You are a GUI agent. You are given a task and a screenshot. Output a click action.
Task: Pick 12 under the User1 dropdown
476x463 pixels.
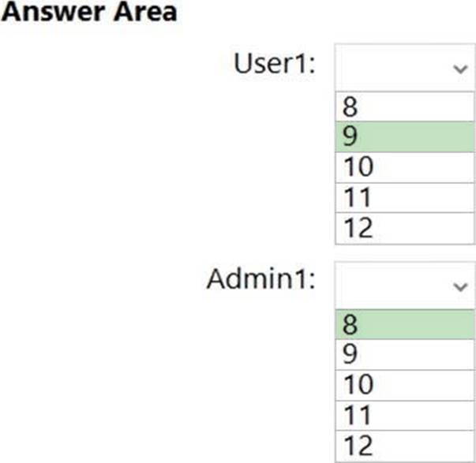[x=404, y=228]
